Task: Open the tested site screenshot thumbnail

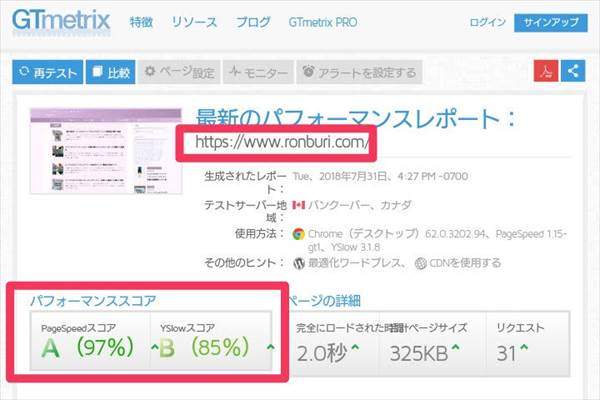Action: [x=106, y=151]
